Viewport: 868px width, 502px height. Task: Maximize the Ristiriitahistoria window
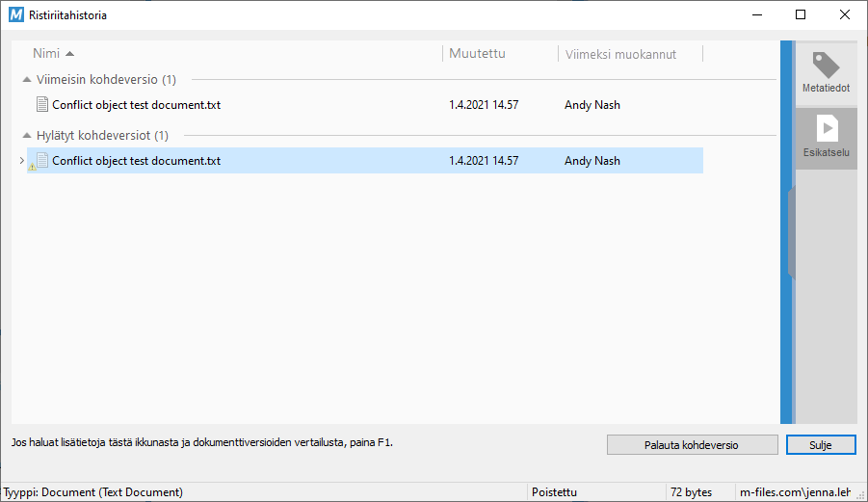(801, 14)
